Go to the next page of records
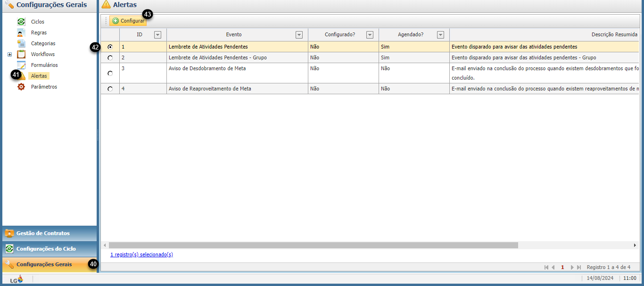This screenshot has width=644, height=286. (572, 267)
